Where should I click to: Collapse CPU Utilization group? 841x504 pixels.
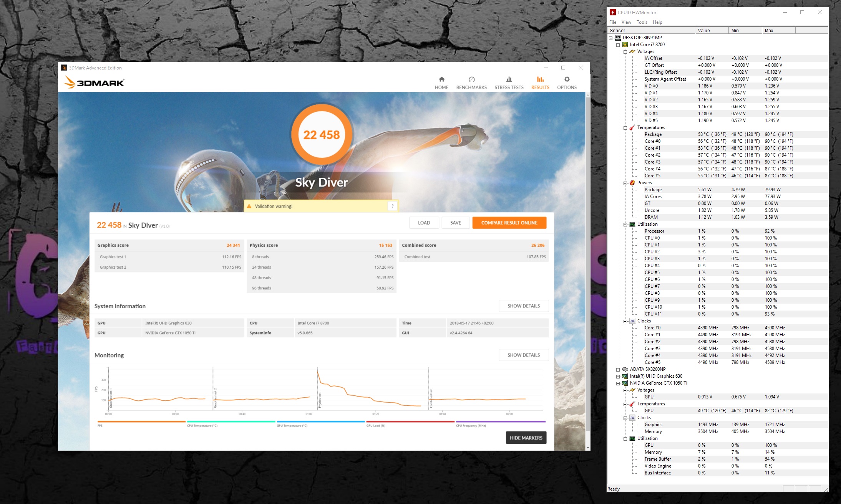[625, 224]
